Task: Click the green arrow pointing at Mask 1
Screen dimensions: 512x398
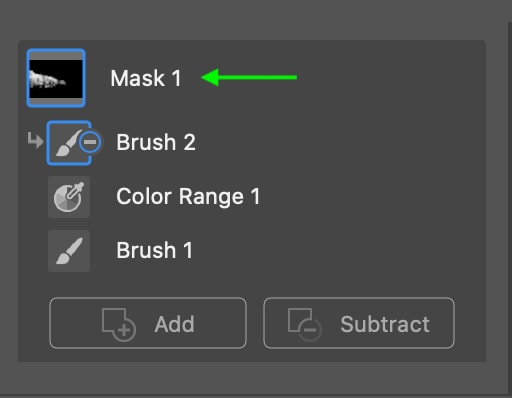Action: pyautogui.click(x=249, y=77)
